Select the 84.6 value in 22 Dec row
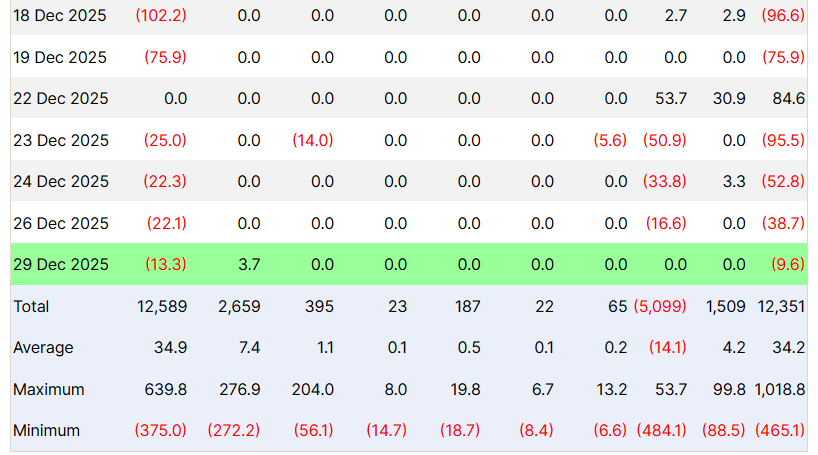Screen dimensions: 818x455 (x=787, y=98)
